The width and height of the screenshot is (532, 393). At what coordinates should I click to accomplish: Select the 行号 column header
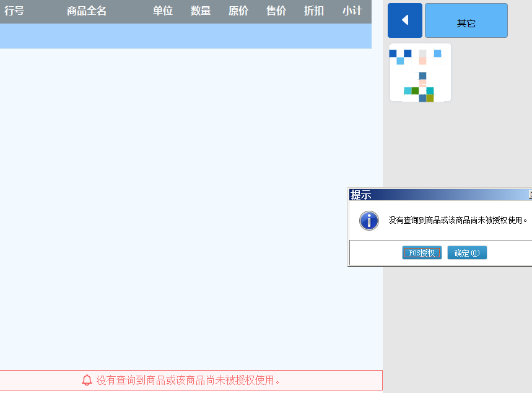click(x=14, y=11)
